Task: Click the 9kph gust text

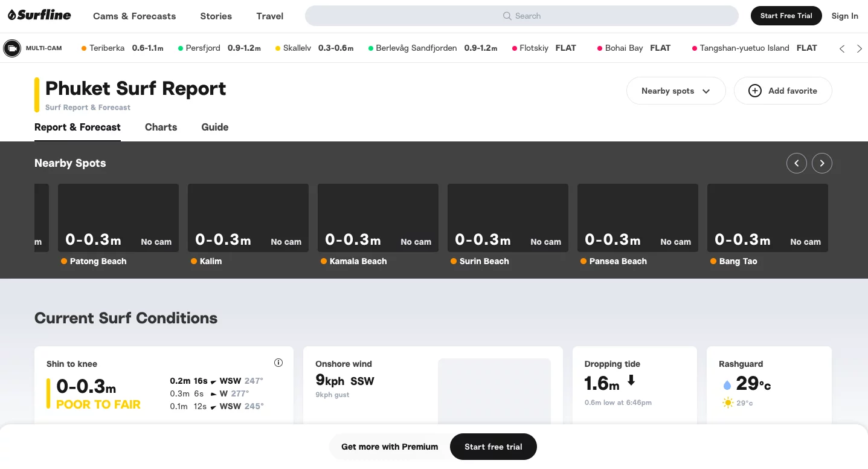Action: tap(332, 395)
